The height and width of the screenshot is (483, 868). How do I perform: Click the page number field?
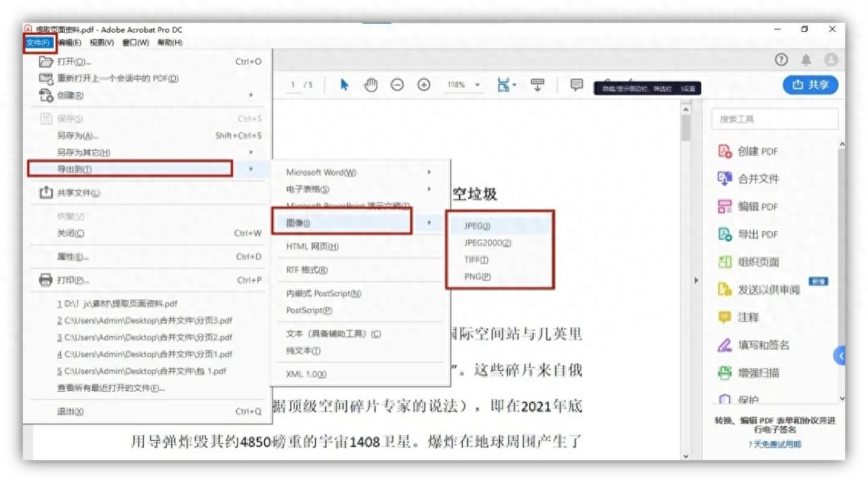click(292, 85)
